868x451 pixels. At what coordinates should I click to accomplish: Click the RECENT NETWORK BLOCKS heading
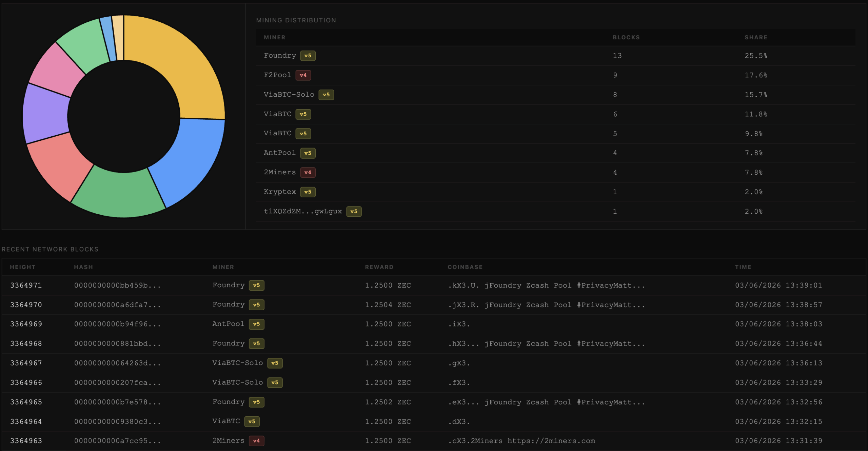tap(50, 249)
